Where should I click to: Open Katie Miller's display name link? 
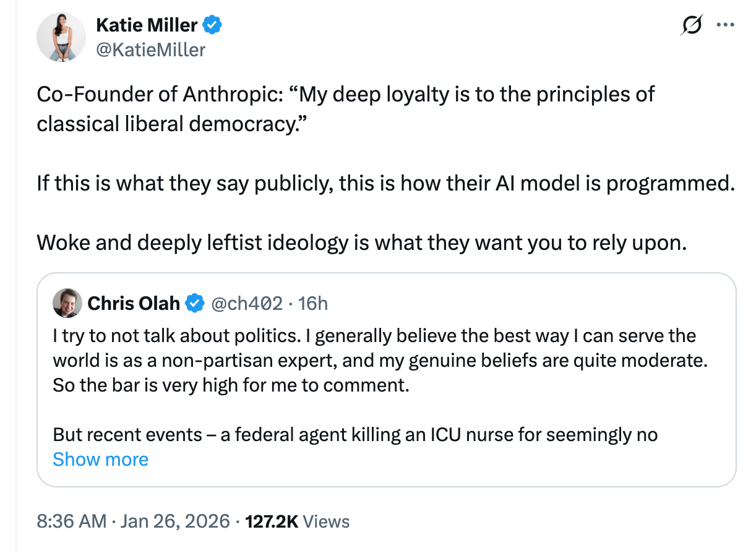pyautogui.click(x=147, y=25)
